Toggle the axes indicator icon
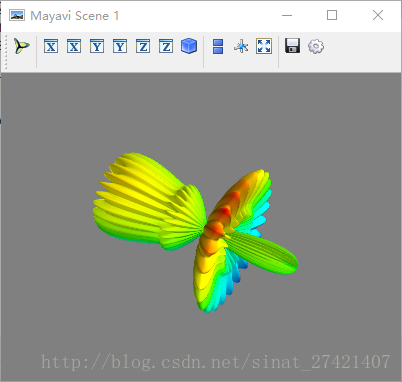Screen dimensions: 402x382 tap(241, 46)
